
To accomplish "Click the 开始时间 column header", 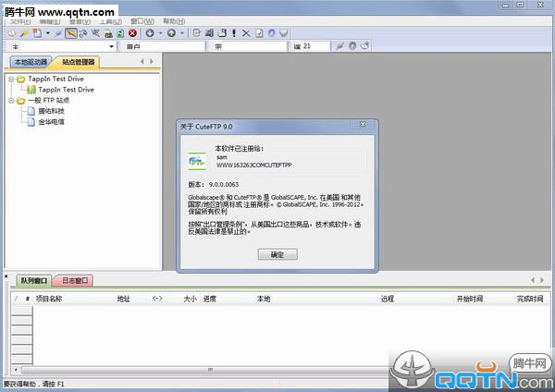I will (470, 299).
